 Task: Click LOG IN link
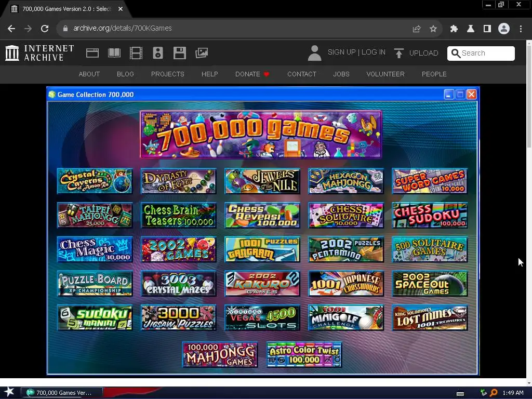point(373,52)
